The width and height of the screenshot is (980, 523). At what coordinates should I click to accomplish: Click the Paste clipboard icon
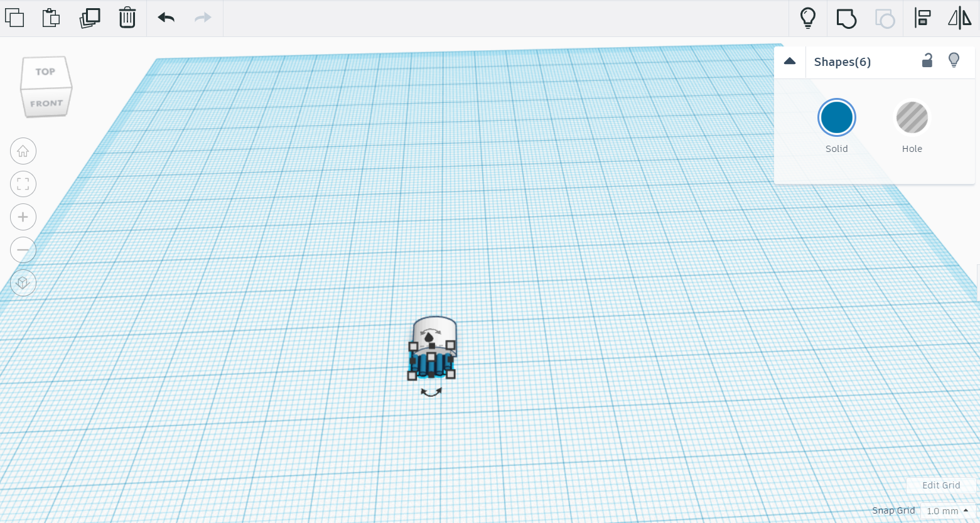[51, 18]
